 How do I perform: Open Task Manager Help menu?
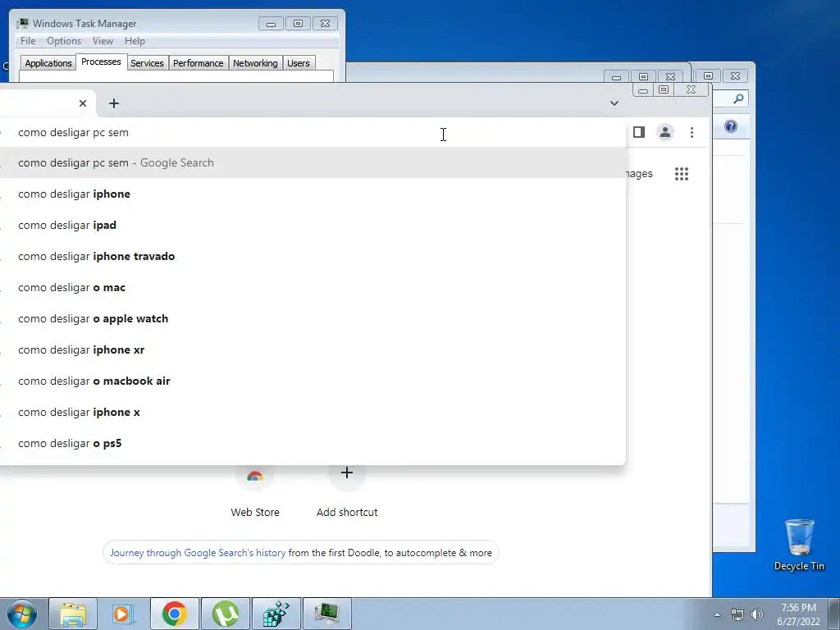click(x=135, y=41)
